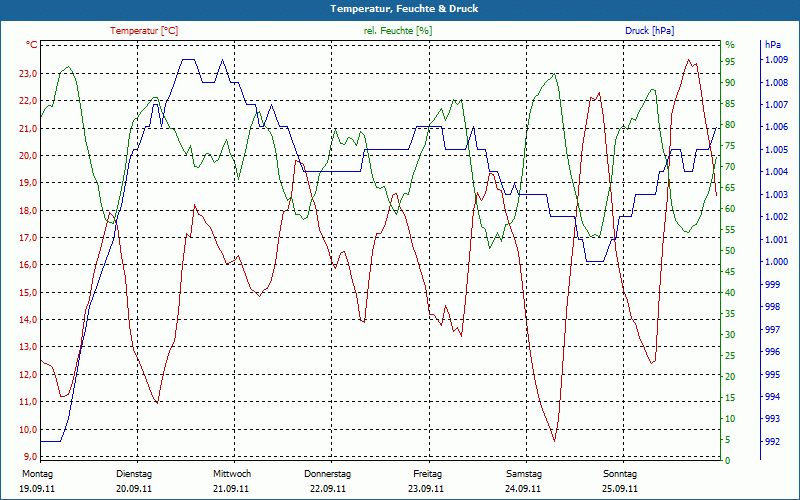Click the green '%' axis unit label

coord(730,45)
